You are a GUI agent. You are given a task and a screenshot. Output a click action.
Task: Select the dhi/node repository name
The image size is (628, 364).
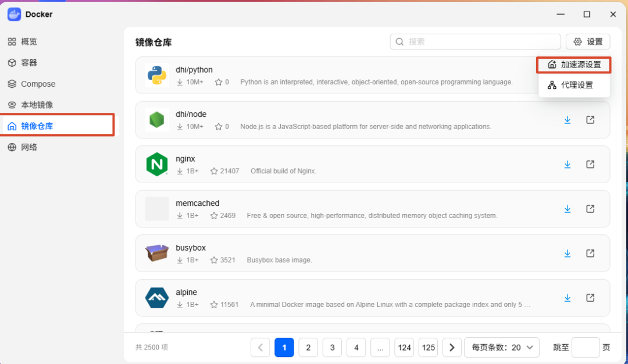click(191, 114)
